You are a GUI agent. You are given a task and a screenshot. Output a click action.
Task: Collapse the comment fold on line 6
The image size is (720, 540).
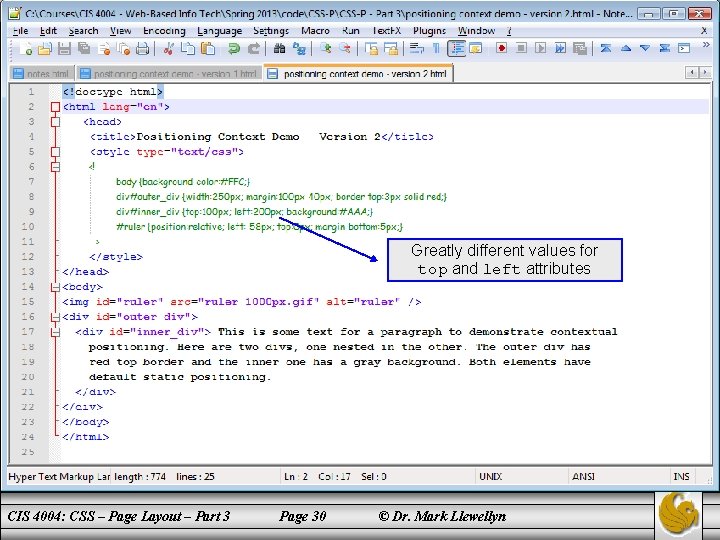(56, 167)
